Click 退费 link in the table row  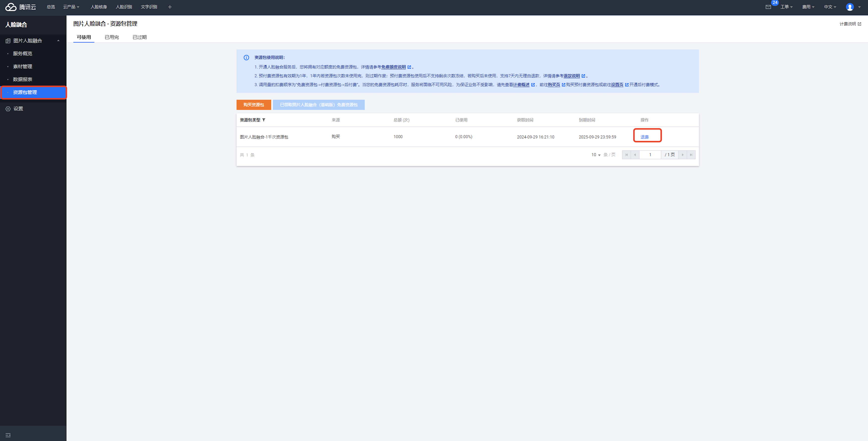[644, 137]
